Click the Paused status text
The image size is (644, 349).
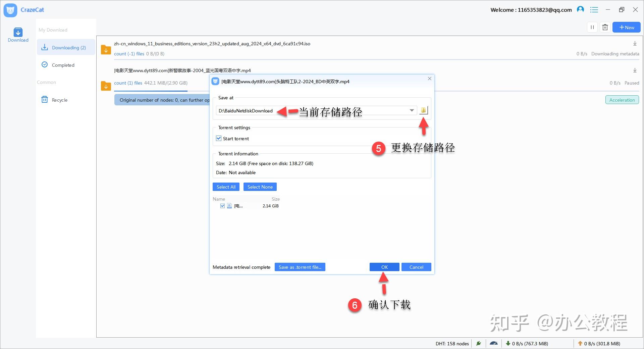point(632,83)
